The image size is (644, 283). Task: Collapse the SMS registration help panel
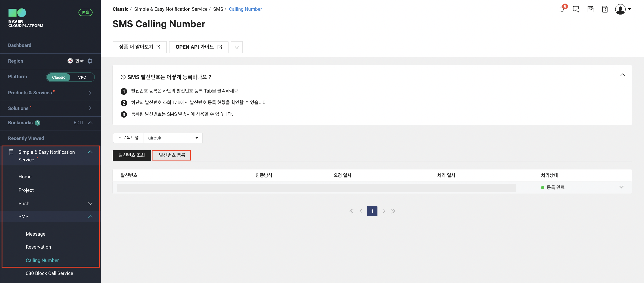622,75
